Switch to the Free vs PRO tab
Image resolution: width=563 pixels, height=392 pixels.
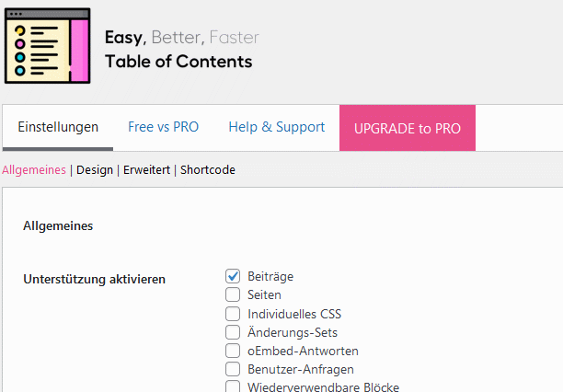(x=164, y=127)
